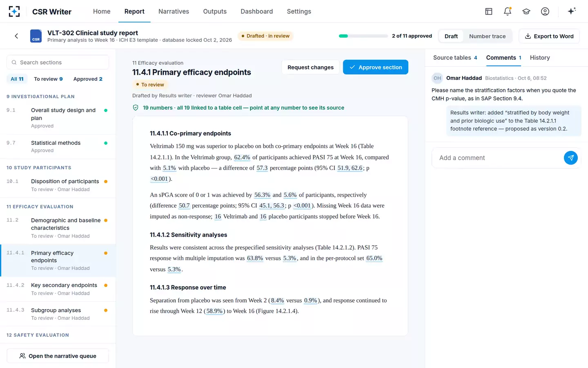Open section 11.2 Demographic and baseline characteristics
Viewport: 588px width, 368px height.
point(58,228)
